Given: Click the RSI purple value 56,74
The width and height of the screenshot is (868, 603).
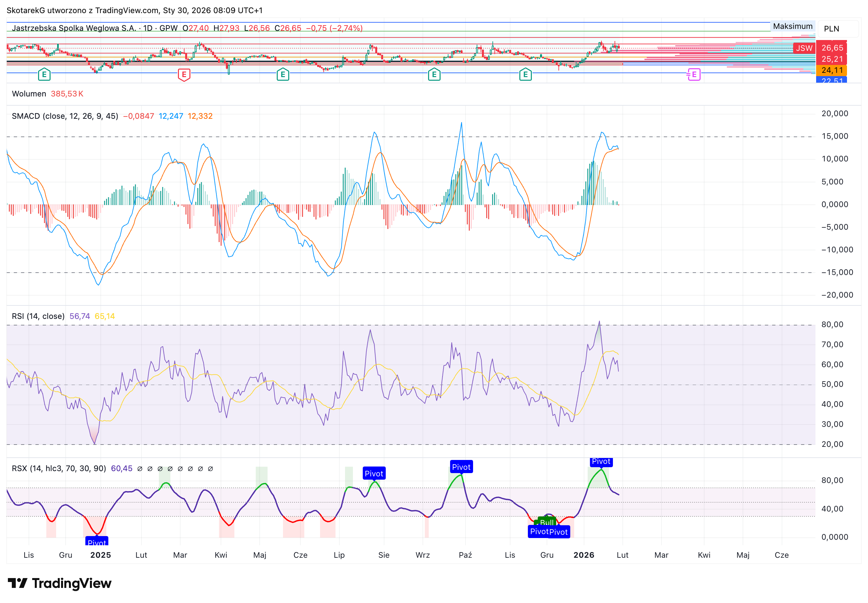Looking at the screenshot, I should coord(80,316).
